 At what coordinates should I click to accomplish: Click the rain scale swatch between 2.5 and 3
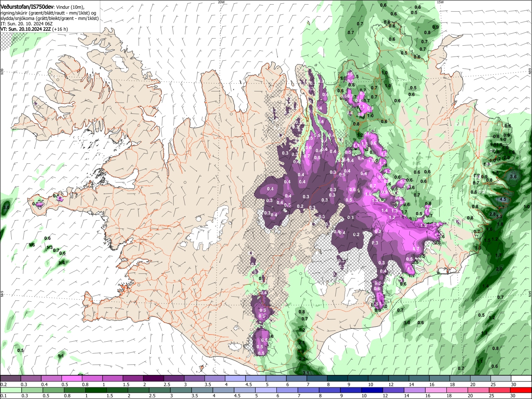pos(159,390)
